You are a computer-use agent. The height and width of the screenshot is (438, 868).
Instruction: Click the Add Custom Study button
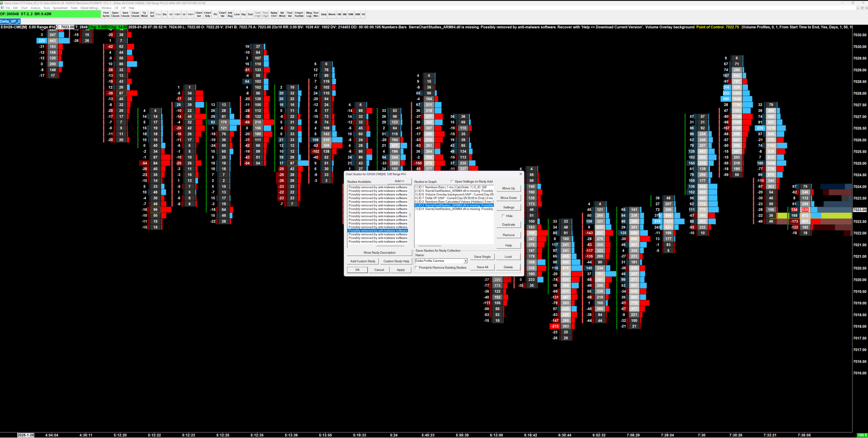pos(362,261)
